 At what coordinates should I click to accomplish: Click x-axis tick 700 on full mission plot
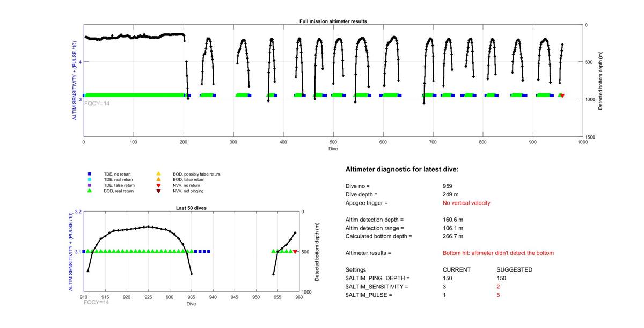pyautogui.click(x=433, y=142)
